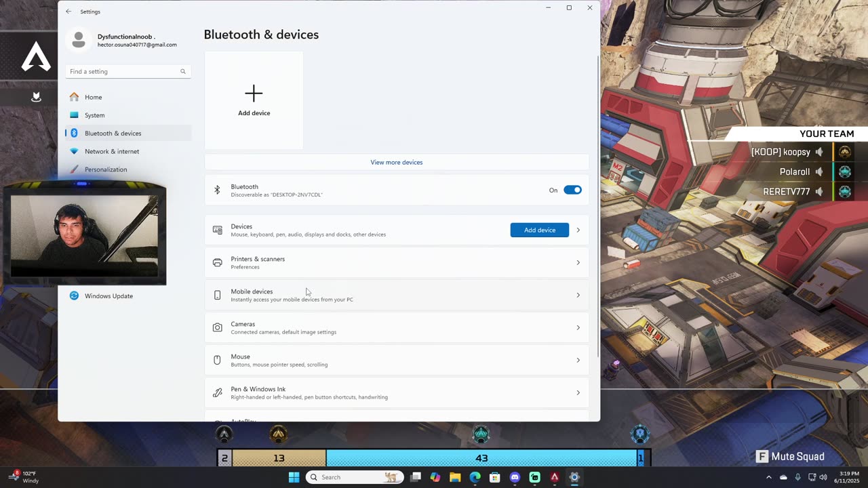Open the OneDrive cloud tray icon
868x488 pixels.
click(x=783, y=477)
